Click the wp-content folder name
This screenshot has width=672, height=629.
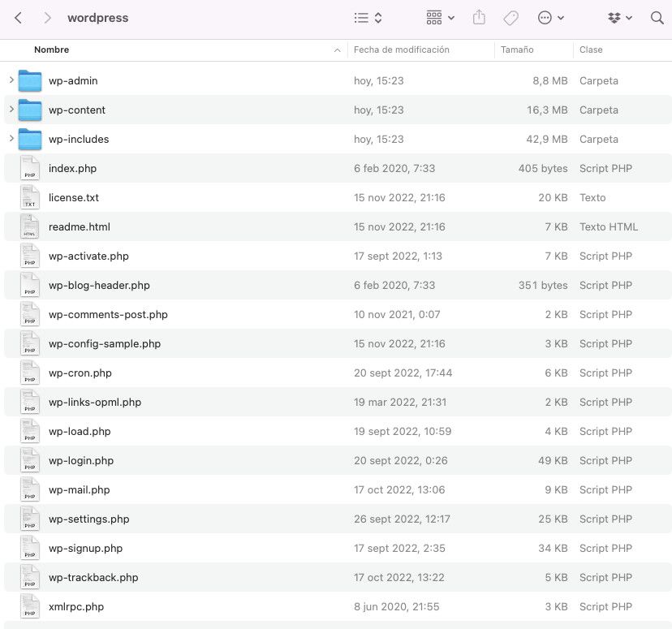coord(77,110)
